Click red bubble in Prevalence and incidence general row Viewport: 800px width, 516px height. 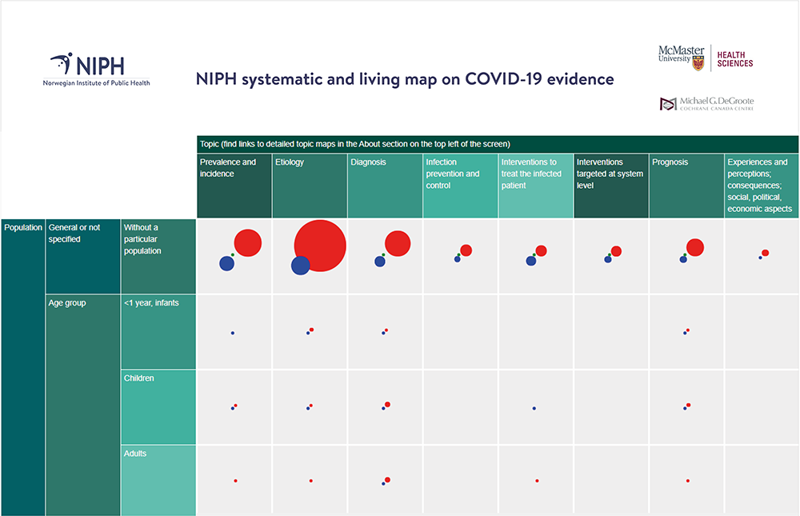coord(247,243)
